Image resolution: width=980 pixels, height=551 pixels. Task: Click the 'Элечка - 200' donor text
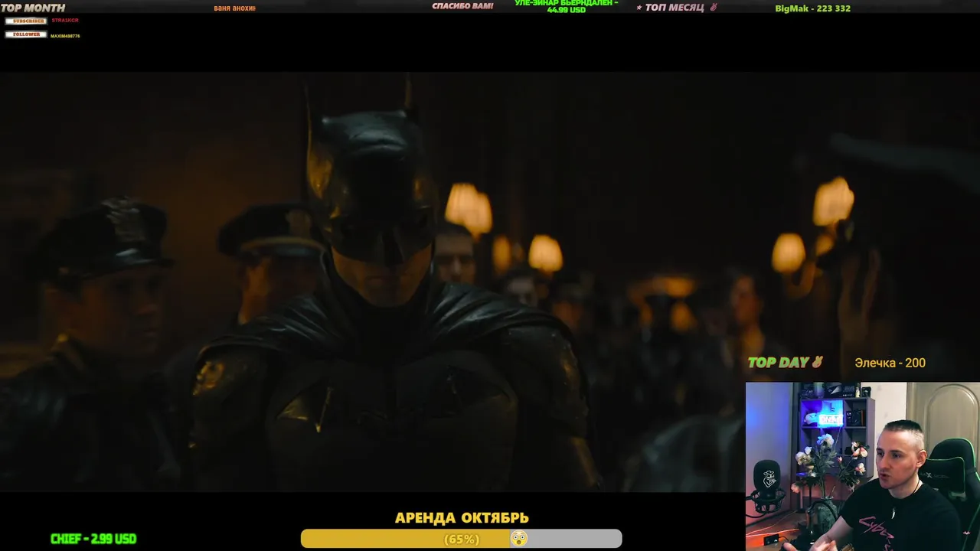(x=890, y=363)
